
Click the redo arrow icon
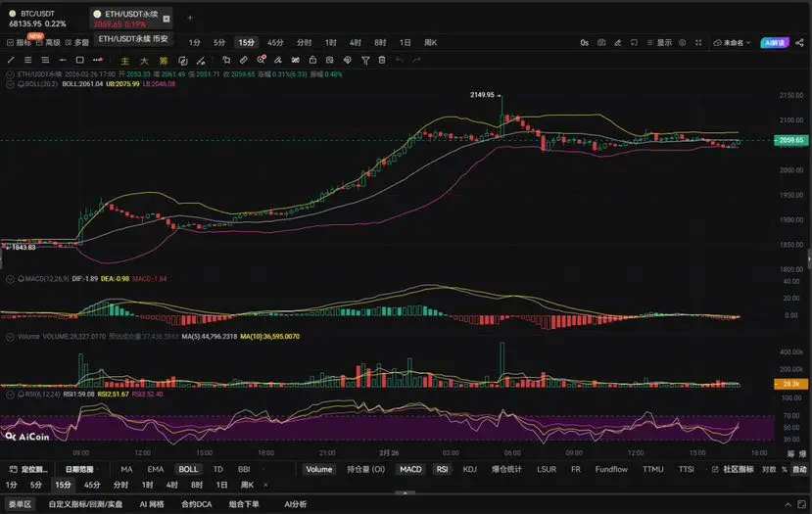(x=417, y=60)
